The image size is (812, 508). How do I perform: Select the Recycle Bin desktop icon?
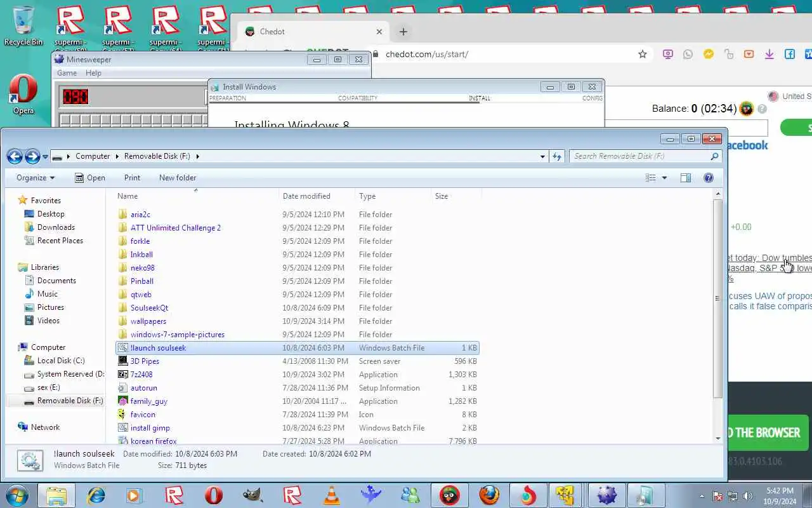click(23, 25)
